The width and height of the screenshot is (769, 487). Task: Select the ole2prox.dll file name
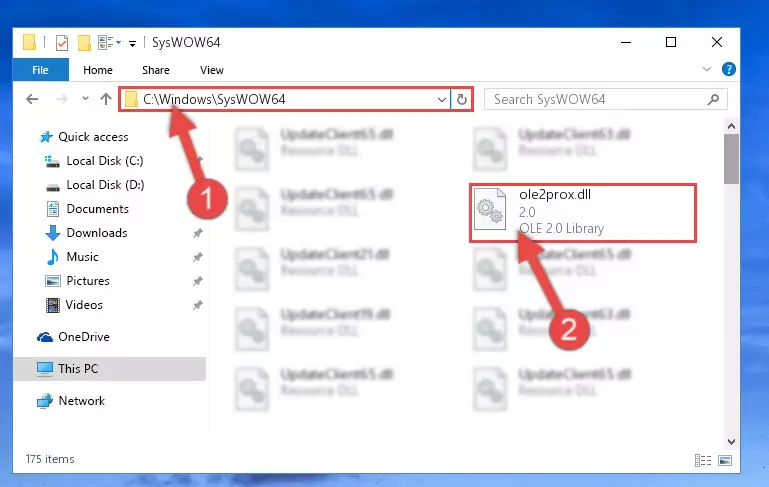click(x=555, y=195)
